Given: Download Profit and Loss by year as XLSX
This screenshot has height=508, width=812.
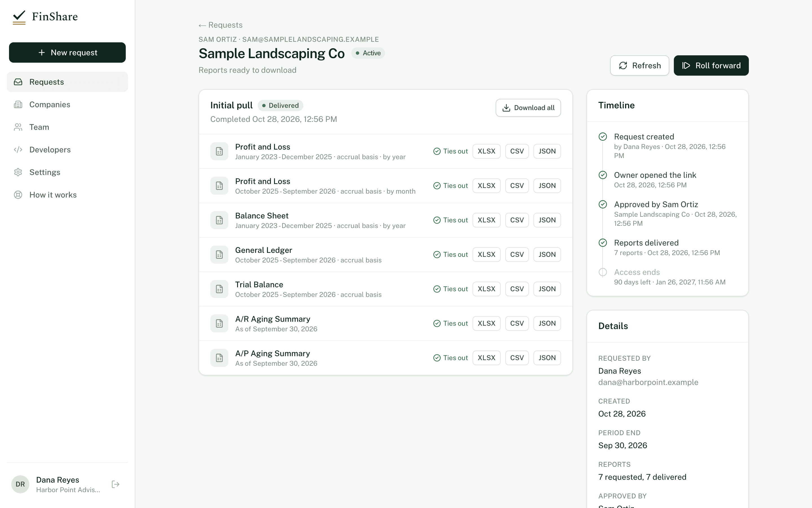Looking at the screenshot, I should click(x=487, y=151).
